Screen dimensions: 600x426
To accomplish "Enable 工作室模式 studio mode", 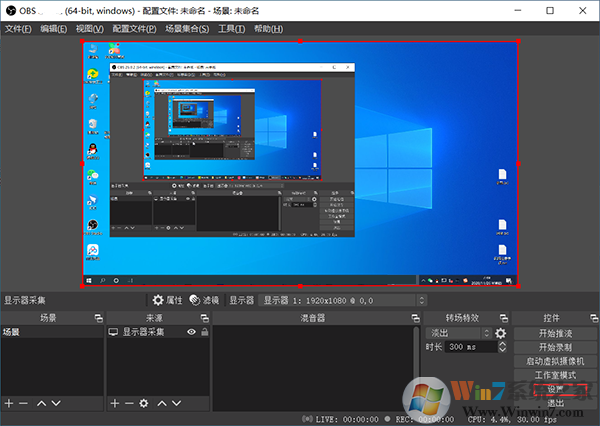I will (554, 374).
